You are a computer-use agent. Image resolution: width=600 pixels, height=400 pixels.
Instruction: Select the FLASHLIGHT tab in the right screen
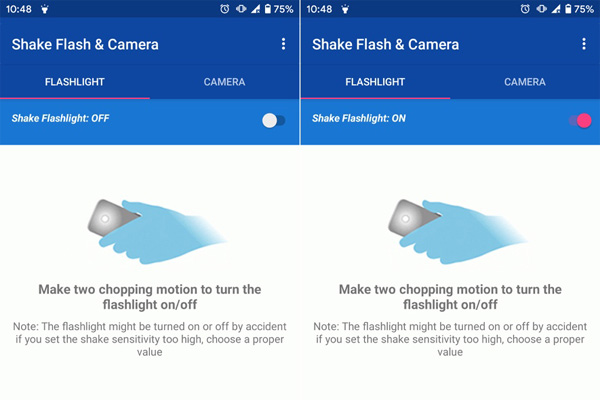click(375, 82)
